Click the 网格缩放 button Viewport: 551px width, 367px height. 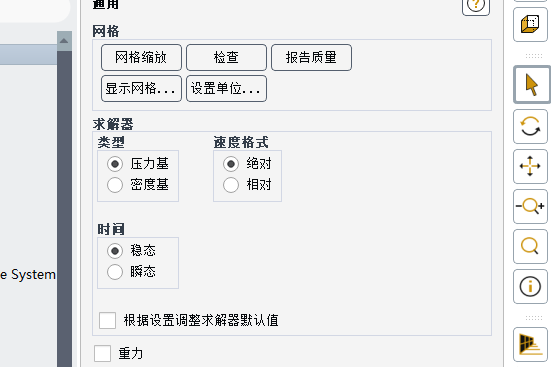pyautogui.click(x=141, y=57)
